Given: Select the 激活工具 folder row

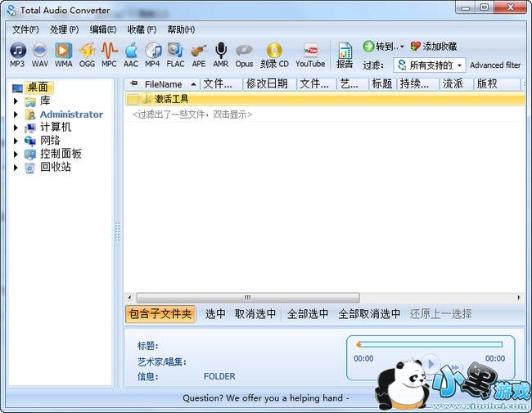Looking at the screenshot, I should 325,99.
